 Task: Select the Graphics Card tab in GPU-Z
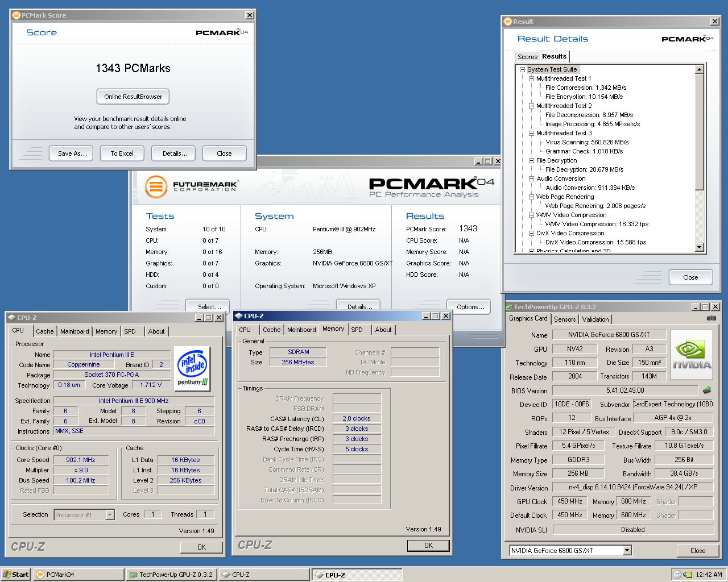(x=528, y=318)
